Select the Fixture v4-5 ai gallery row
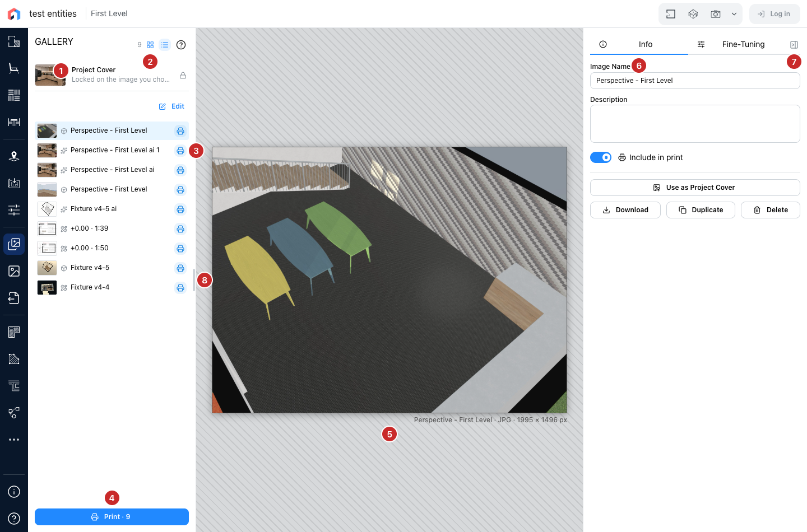 112,209
